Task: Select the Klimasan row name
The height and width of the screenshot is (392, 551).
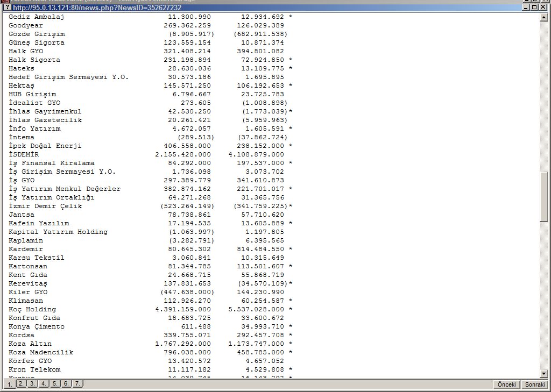Action: pos(26,301)
